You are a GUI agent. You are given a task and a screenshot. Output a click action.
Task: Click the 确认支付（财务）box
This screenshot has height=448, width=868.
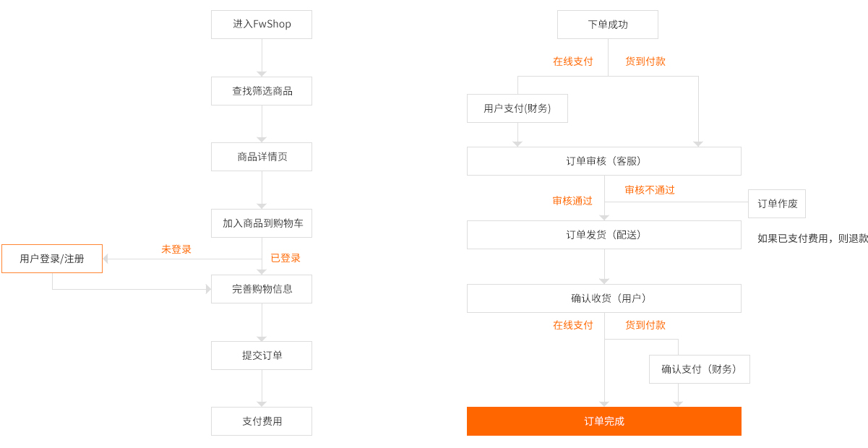[x=699, y=369]
